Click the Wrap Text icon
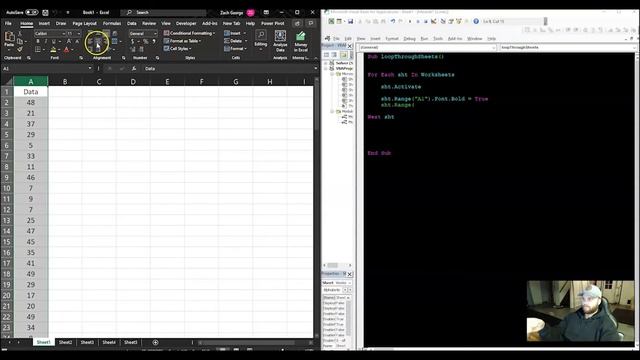This screenshot has width=640, height=360. tap(115, 33)
